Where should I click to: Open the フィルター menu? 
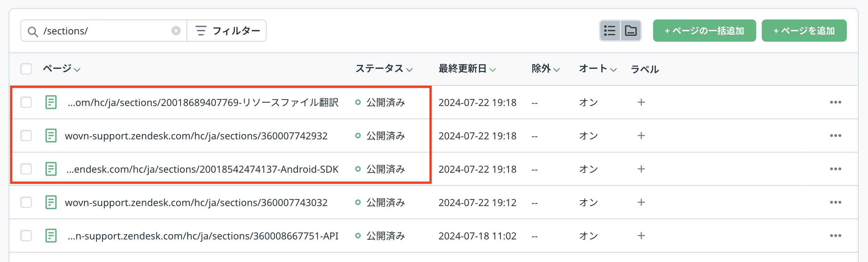tap(227, 31)
